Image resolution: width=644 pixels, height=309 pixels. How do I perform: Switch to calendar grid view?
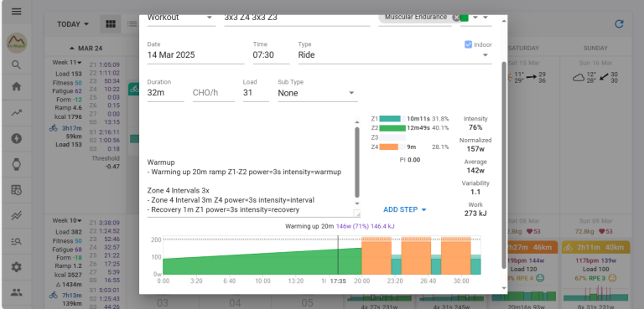tap(111, 23)
